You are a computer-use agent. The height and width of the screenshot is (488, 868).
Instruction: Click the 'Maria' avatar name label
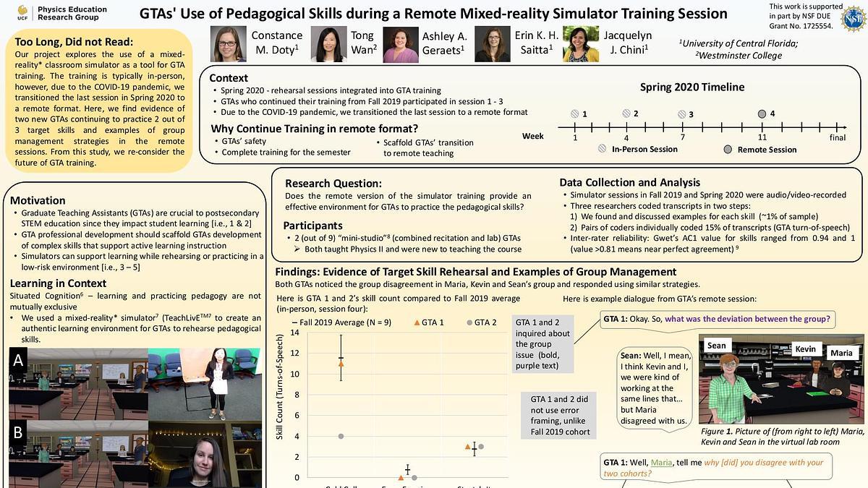(840, 353)
